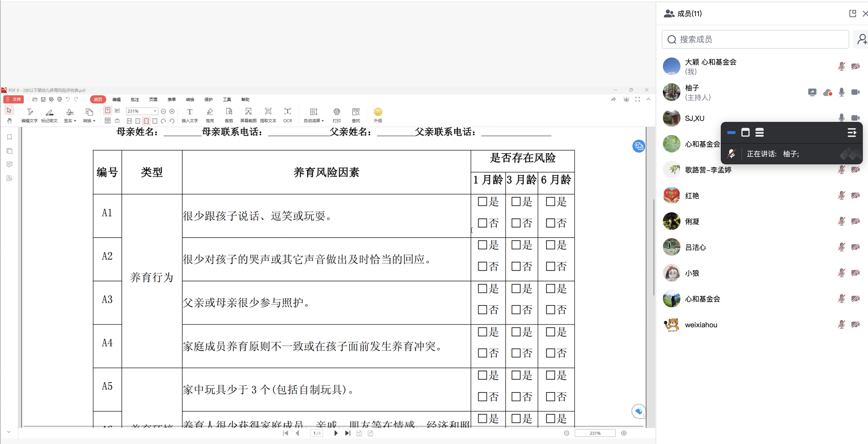This screenshot has width=868, height=444.
Task: Switch to the 编辑 tab
Action: (x=116, y=99)
